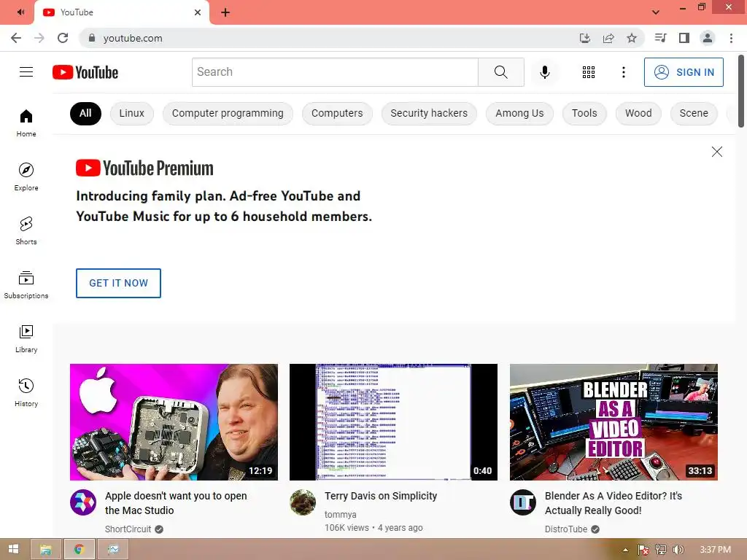
Task: Click DistroTube channel avatar
Action: point(523,502)
